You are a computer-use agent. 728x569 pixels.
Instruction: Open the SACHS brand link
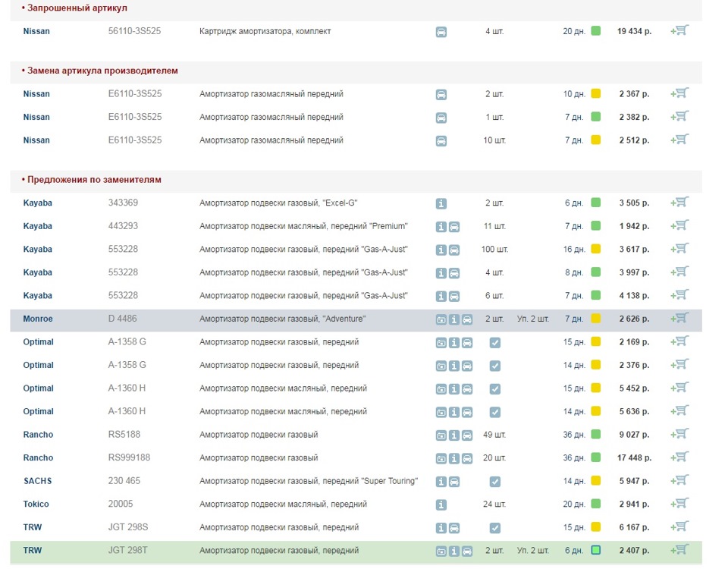pyautogui.click(x=37, y=481)
